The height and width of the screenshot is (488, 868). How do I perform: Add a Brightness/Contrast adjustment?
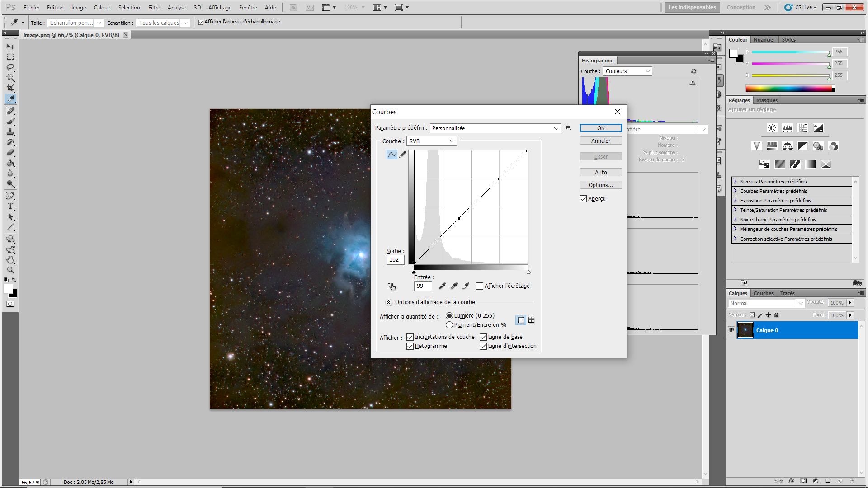[772, 128]
